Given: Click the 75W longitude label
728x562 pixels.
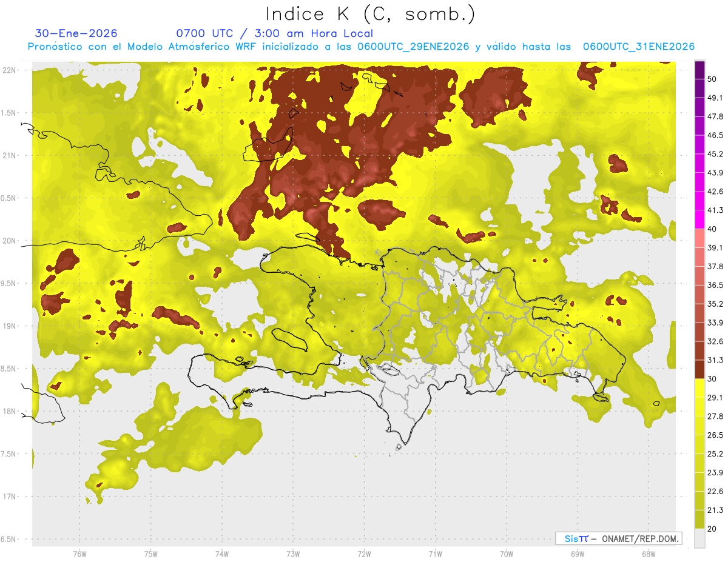Looking at the screenshot, I should (151, 554).
